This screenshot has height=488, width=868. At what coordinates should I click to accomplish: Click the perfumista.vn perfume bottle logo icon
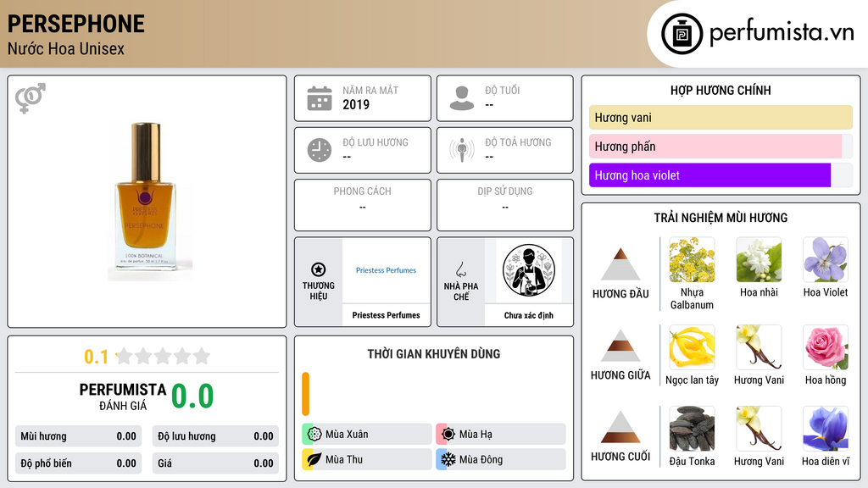[x=682, y=34]
